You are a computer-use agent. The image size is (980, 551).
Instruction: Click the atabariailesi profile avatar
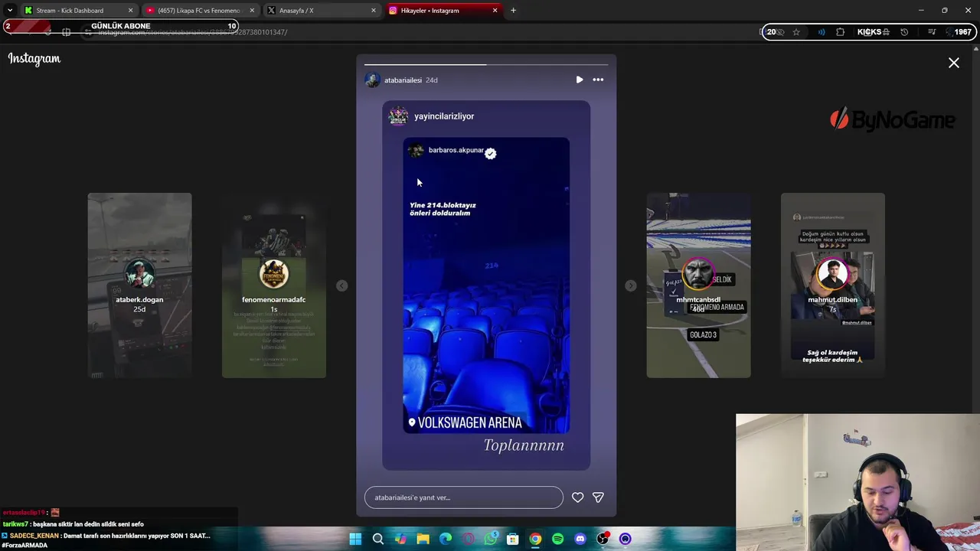tap(372, 80)
